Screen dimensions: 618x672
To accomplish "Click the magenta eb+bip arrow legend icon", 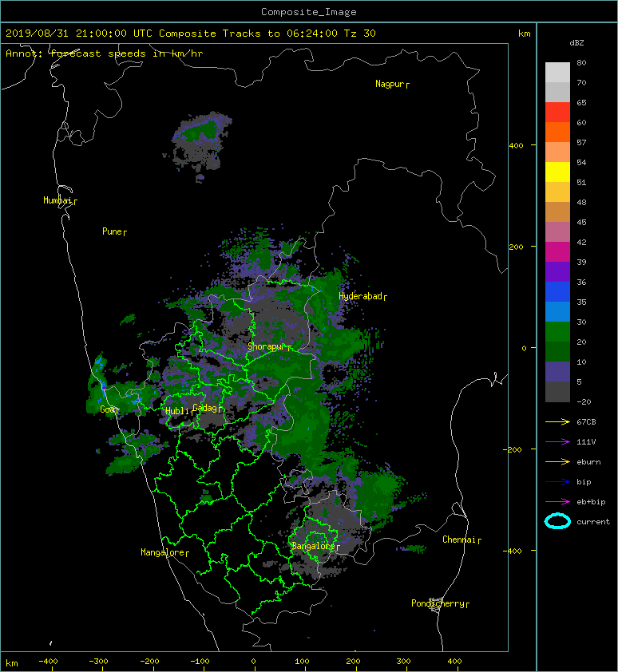I will [x=557, y=501].
